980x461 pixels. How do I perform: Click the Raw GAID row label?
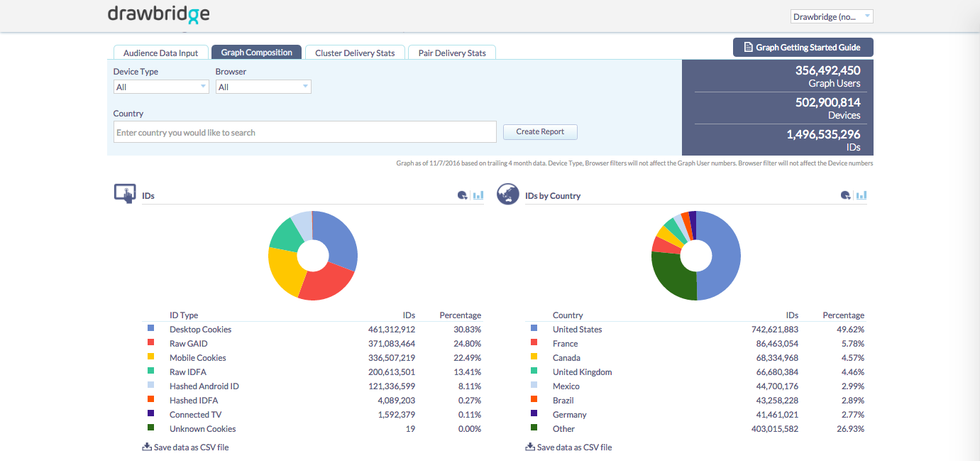[x=189, y=344]
